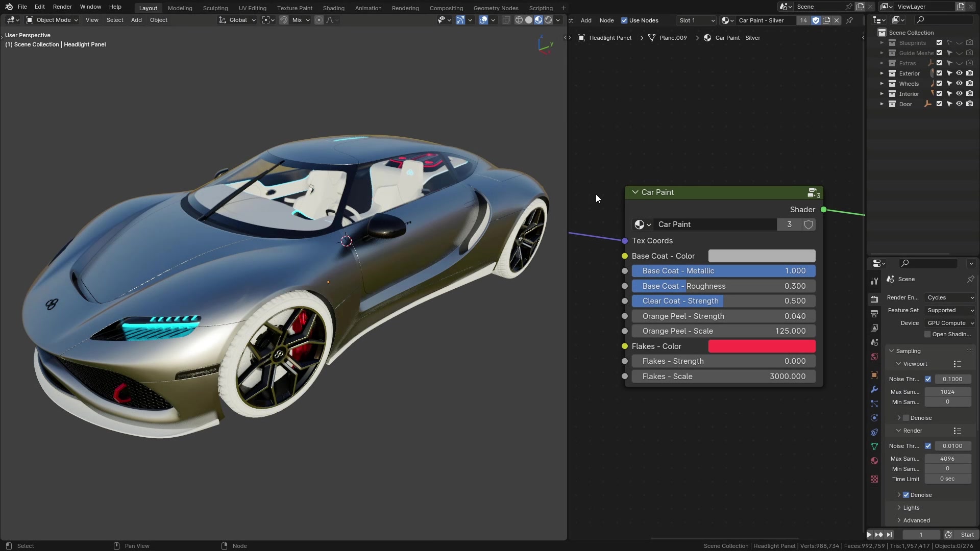Toggle fake user shield for Car Paint - Silver

click(x=816, y=20)
